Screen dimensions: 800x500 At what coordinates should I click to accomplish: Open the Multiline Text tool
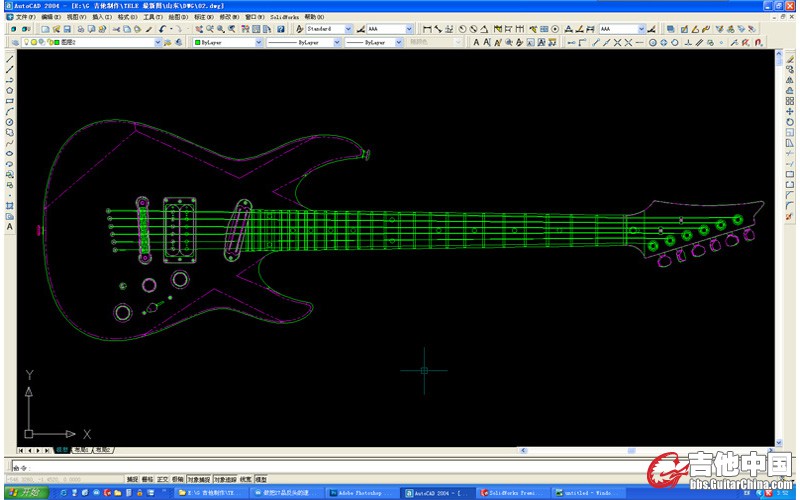point(10,227)
